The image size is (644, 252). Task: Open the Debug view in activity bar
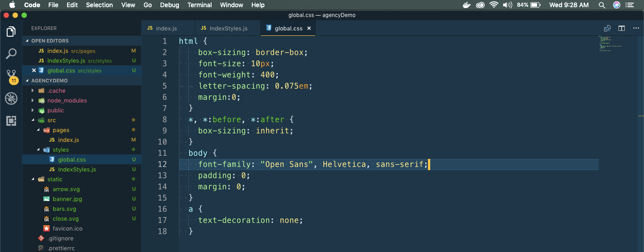(x=11, y=98)
